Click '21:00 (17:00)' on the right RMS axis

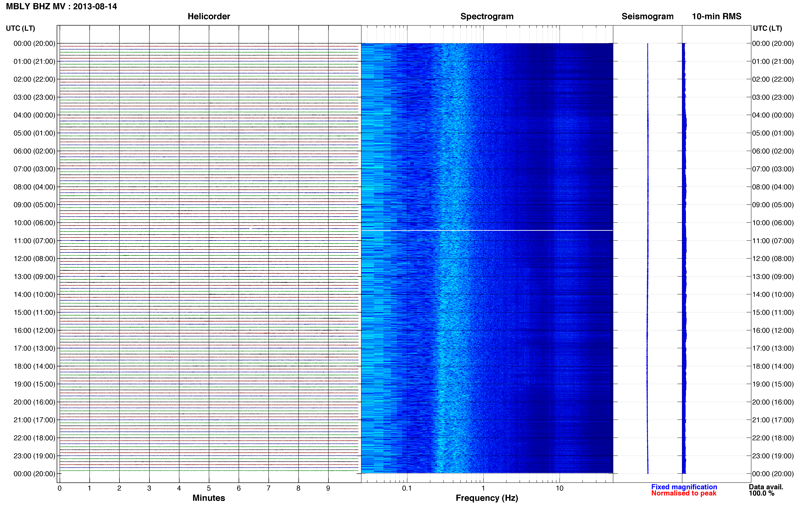click(x=773, y=420)
